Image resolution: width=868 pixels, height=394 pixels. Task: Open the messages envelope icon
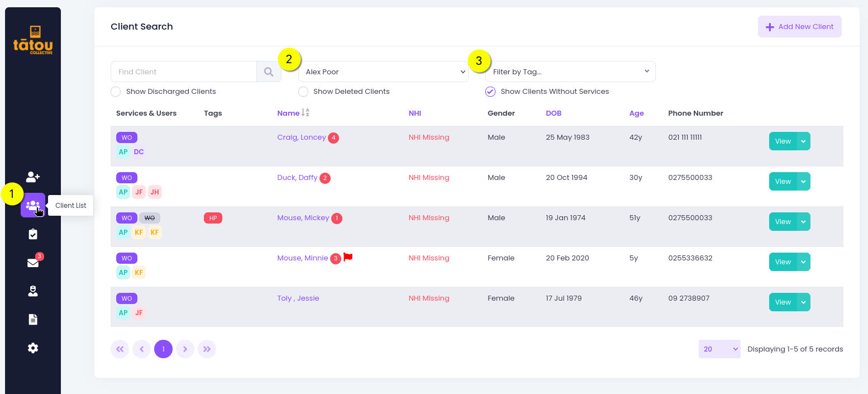click(33, 263)
